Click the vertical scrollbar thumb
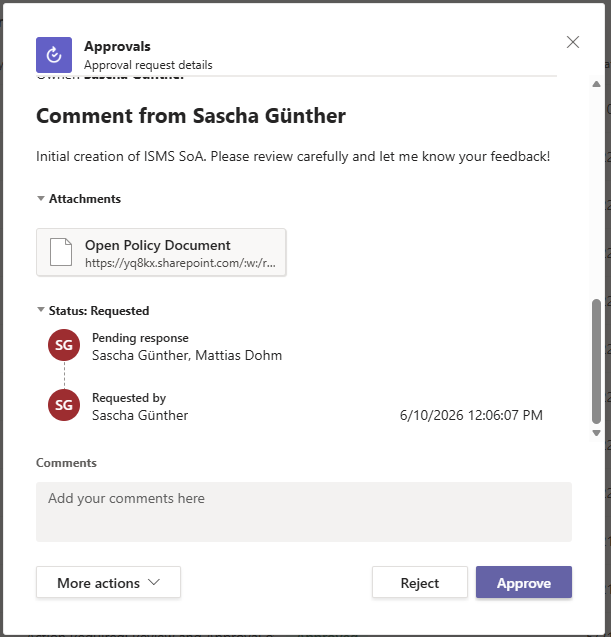This screenshot has width=611, height=637. coord(596,362)
